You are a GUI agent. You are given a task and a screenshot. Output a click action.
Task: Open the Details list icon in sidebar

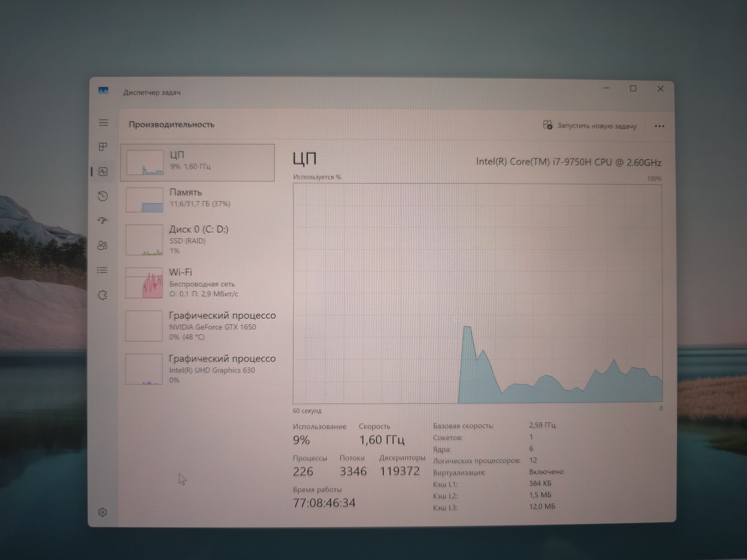coord(103,270)
